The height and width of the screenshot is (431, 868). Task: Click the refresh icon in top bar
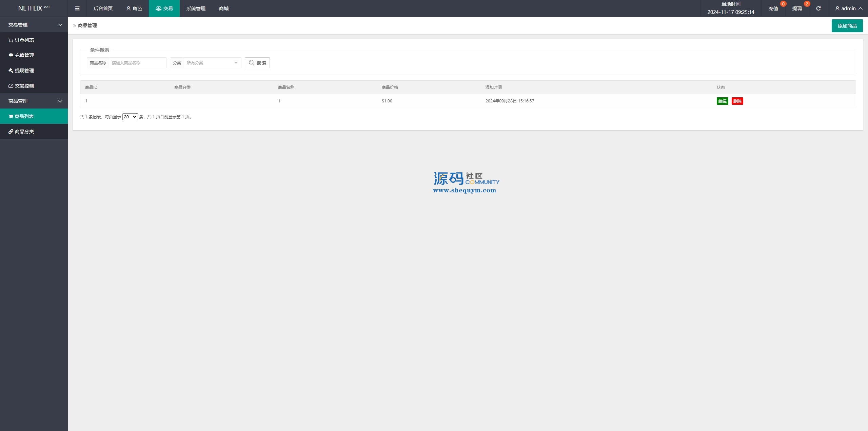818,8
